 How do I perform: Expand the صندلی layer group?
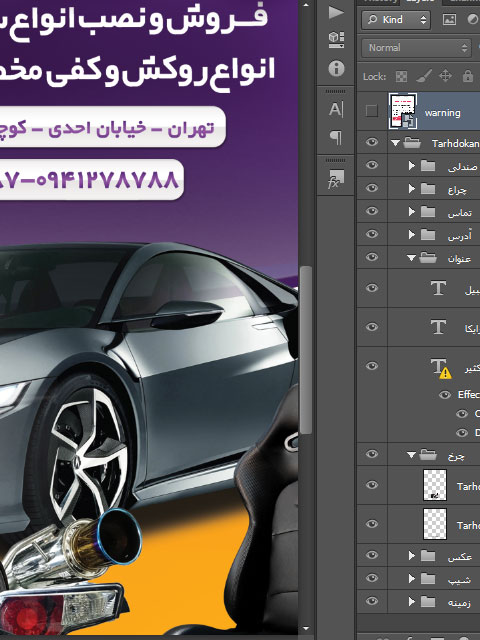pos(411,165)
